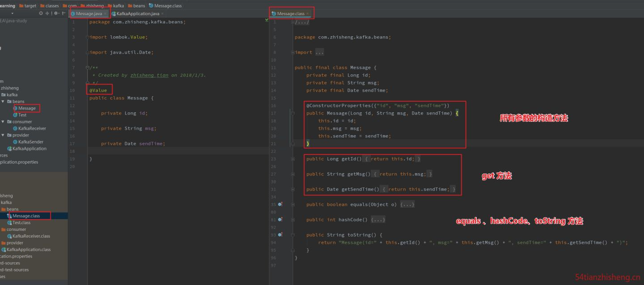Expand the folded header comment on line 1
Image resolution: width=644 pixels, height=285 pixels.
tap(301, 22)
